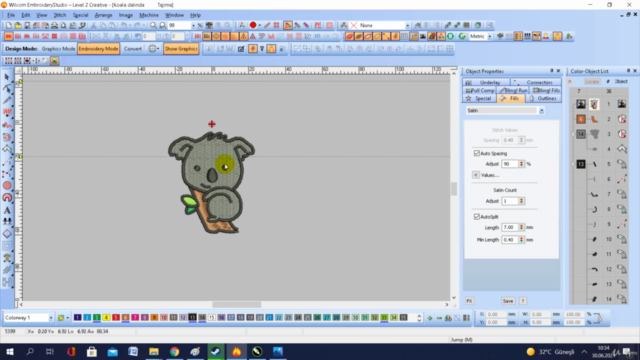Toggle the first orange stitch-view icon
Screen dimensions: 640x360
point(9,36)
